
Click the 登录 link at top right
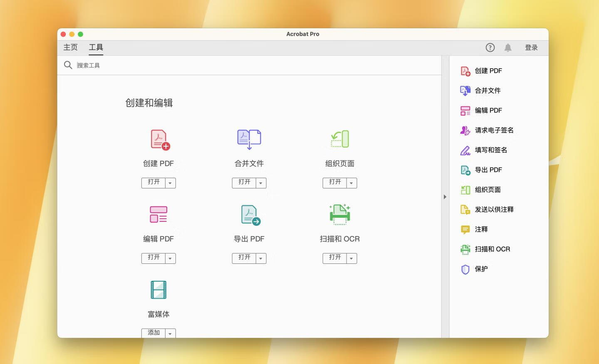pyautogui.click(x=531, y=47)
